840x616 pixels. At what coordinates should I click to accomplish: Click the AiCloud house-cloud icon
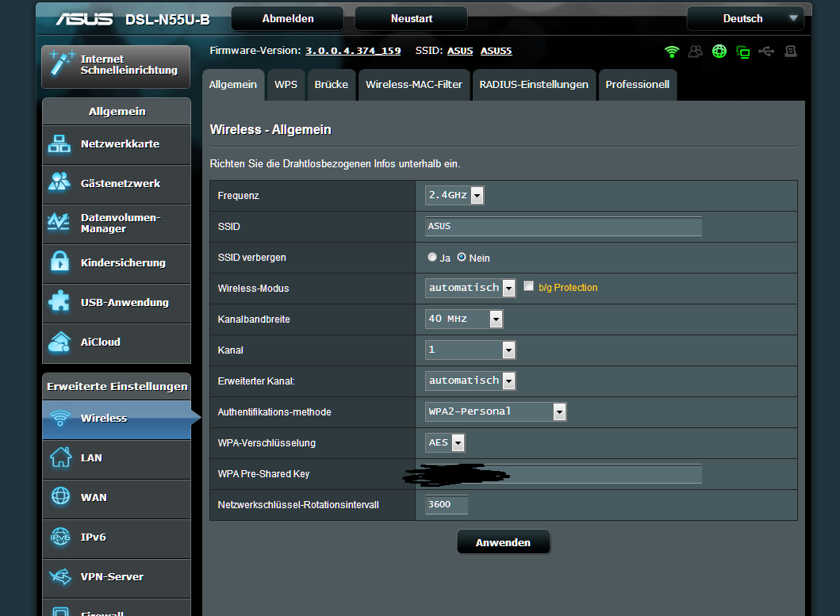59,342
